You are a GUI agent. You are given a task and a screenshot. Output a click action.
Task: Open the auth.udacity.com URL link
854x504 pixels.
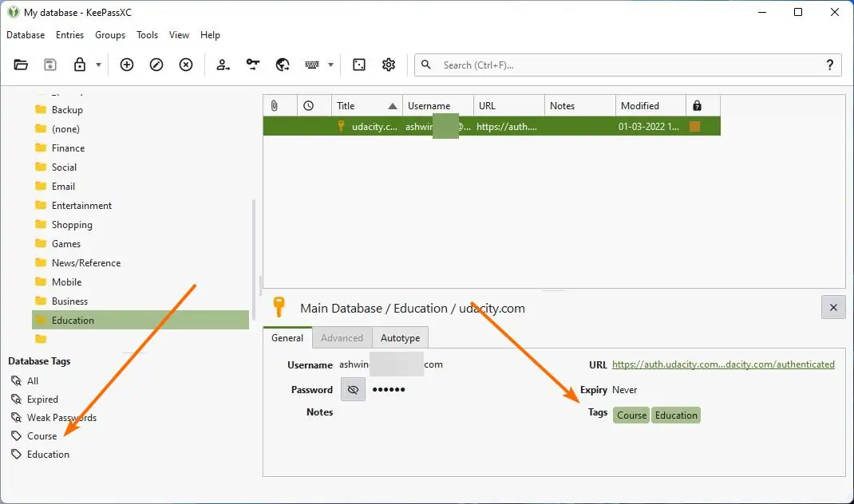[x=722, y=364]
